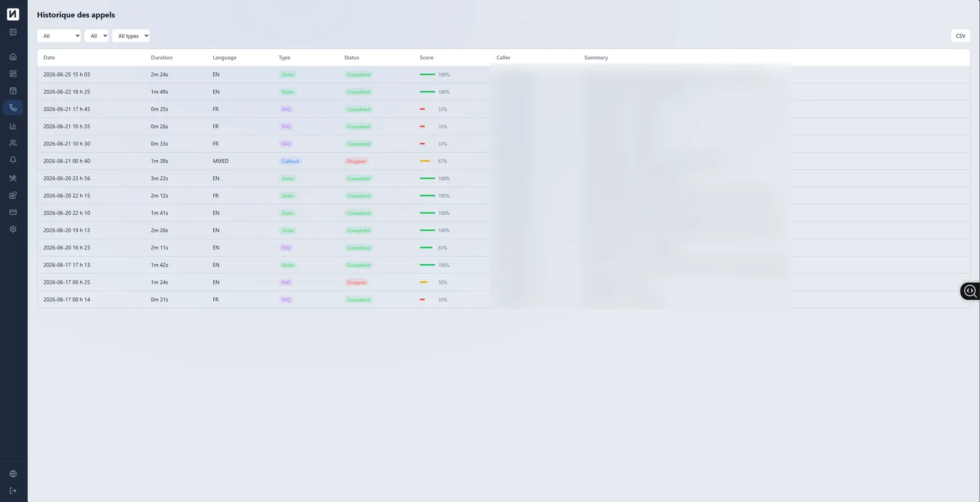Screen dimensions: 980x502
Task: Open the crossed utensils menu icon
Action: click(13, 178)
